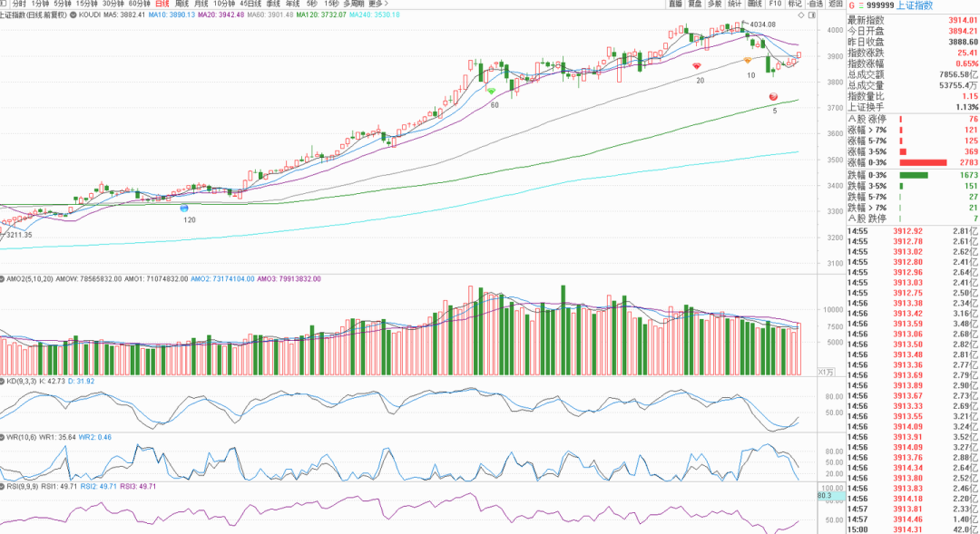Click the 跌幅 0-3% green bar
Viewport: 980px width, 534px height.
pyautogui.click(x=914, y=176)
